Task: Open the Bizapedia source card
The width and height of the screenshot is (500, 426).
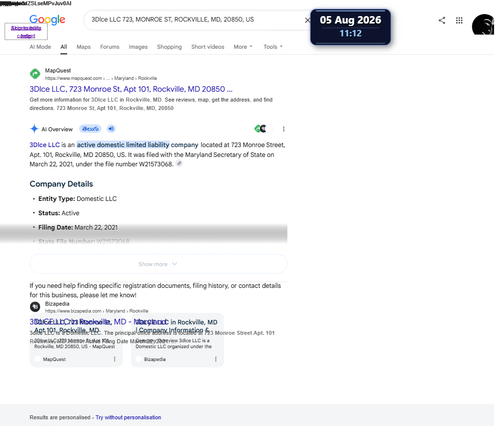Action: (x=177, y=340)
